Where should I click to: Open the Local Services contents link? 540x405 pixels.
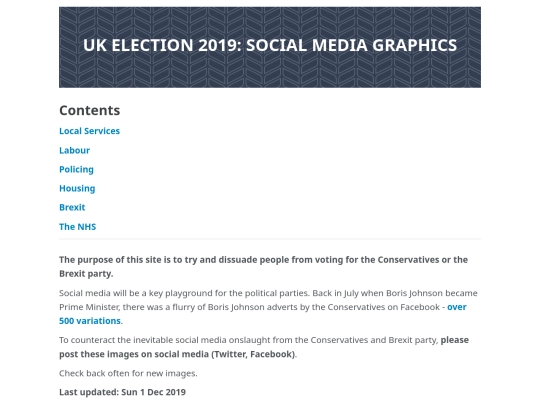coord(89,131)
